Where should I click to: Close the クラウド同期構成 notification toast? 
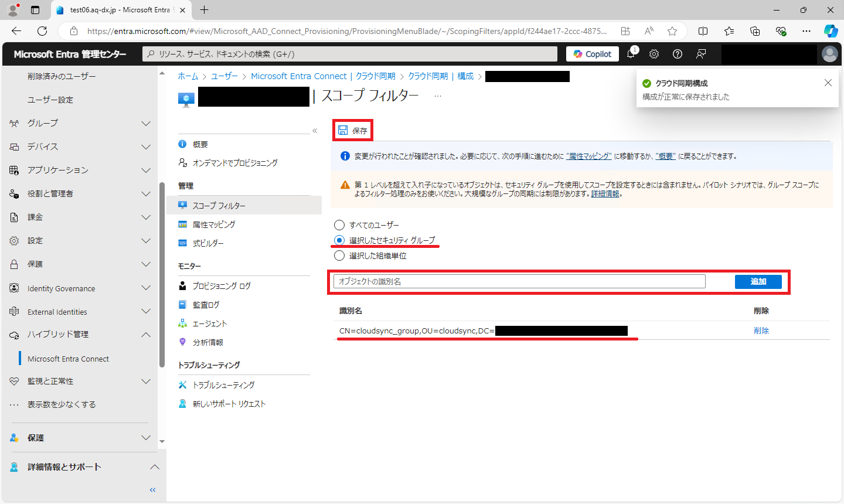[828, 83]
